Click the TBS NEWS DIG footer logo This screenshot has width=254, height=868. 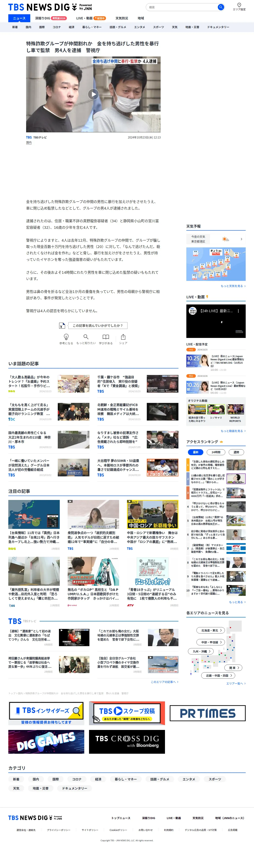[x=35, y=818]
